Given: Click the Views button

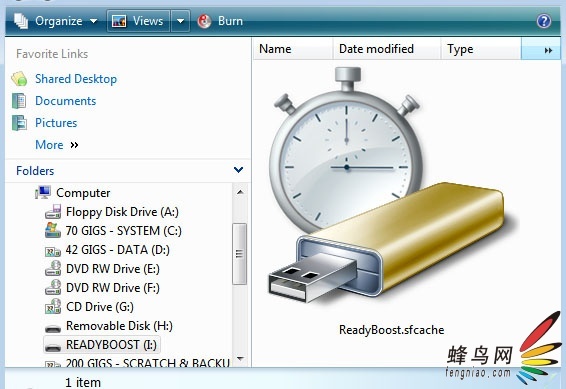Looking at the screenshot, I should click(138, 21).
